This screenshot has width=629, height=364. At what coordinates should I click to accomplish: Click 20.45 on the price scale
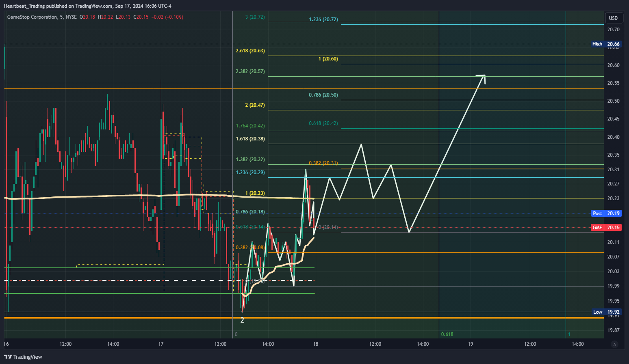point(614,119)
